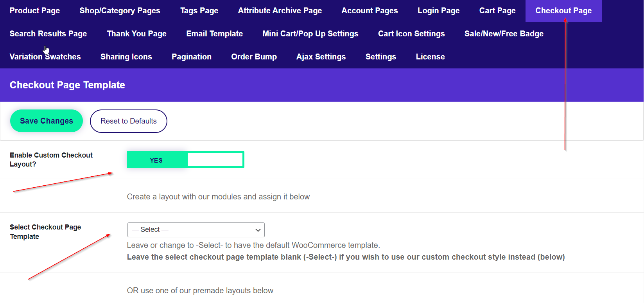Switch to Shop/Category Pages tab
Image resolution: width=644 pixels, height=303 pixels.
coord(120,11)
